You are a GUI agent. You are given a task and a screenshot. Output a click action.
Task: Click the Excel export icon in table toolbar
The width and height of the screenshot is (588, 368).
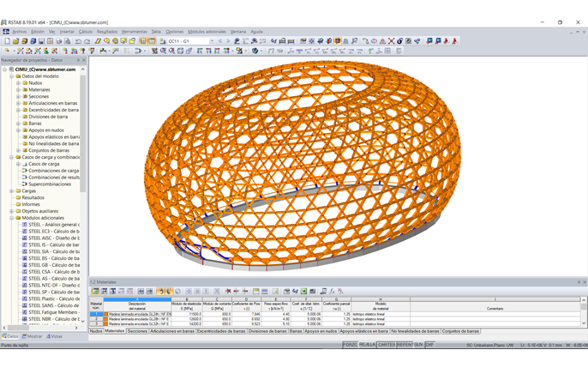[x=303, y=291]
